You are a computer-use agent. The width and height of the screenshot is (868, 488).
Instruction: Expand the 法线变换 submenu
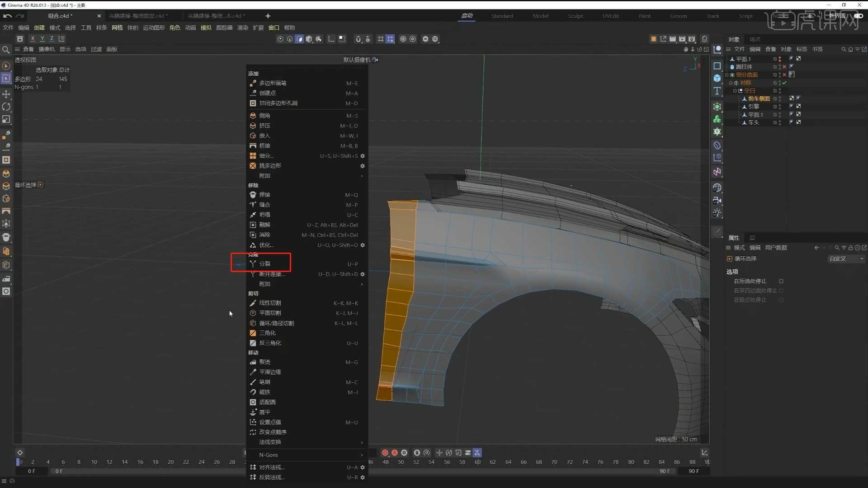[x=307, y=442]
